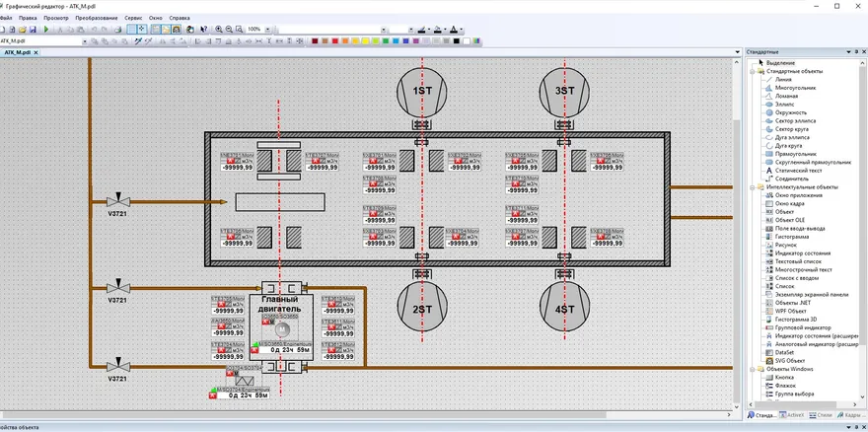Open the Правка menu

(x=28, y=18)
